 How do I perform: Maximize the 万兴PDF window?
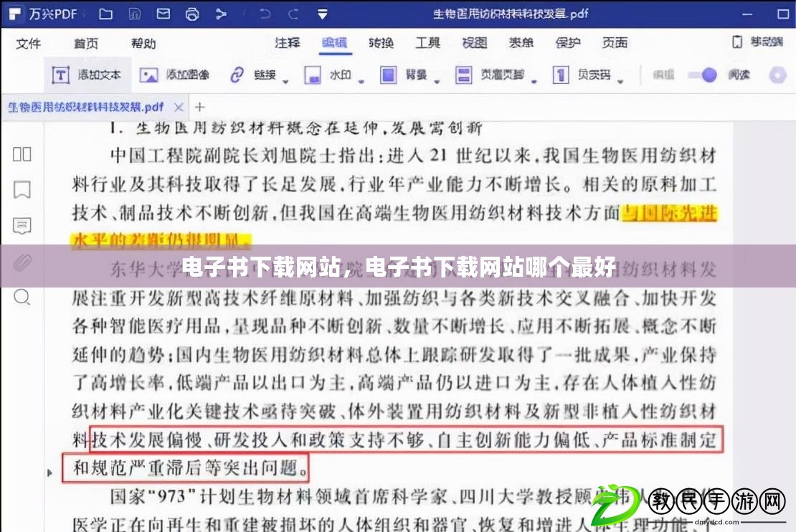(783, 14)
